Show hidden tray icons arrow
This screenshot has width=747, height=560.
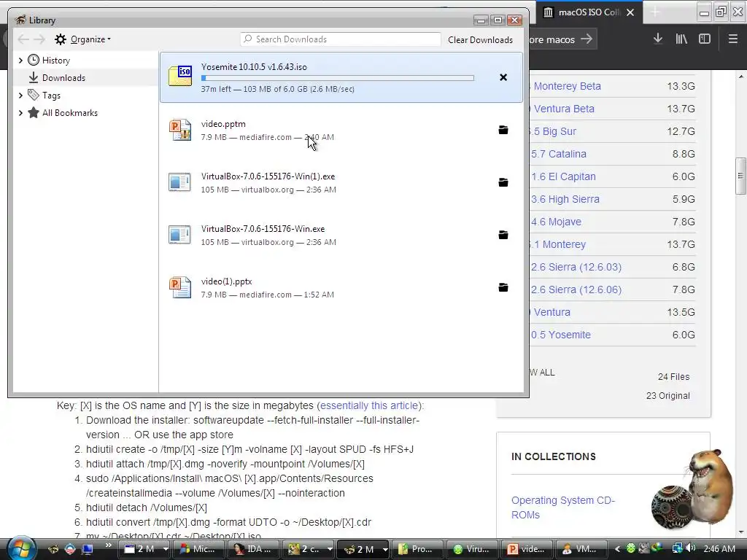click(x=617, y=549)
